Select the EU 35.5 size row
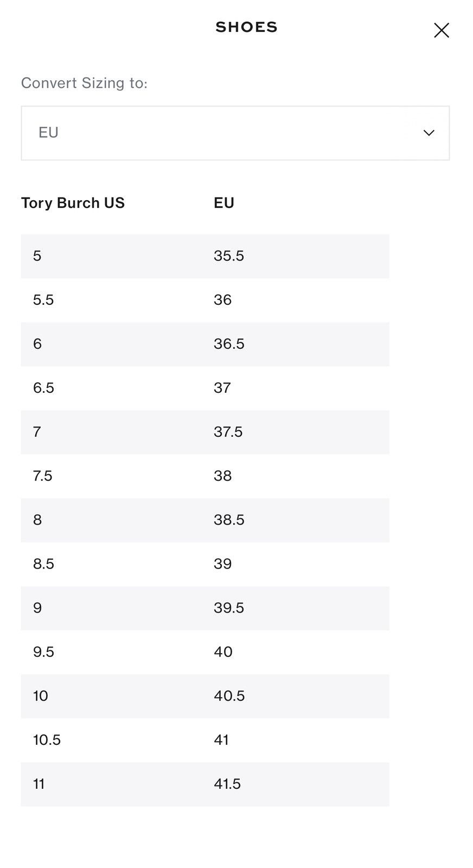Screen dimensions: 473x868 click(x=205, y=256)
